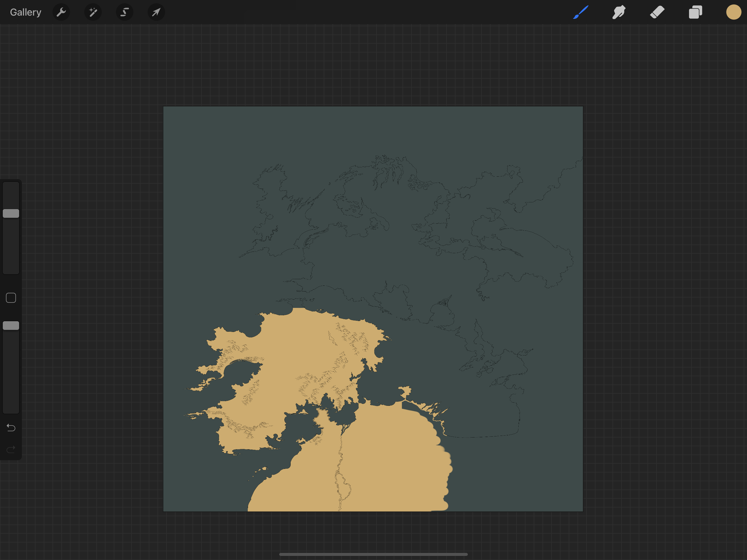Screen dimensions: 747x560
Task: Select the Eraser tool
Action: pos(657,13)
